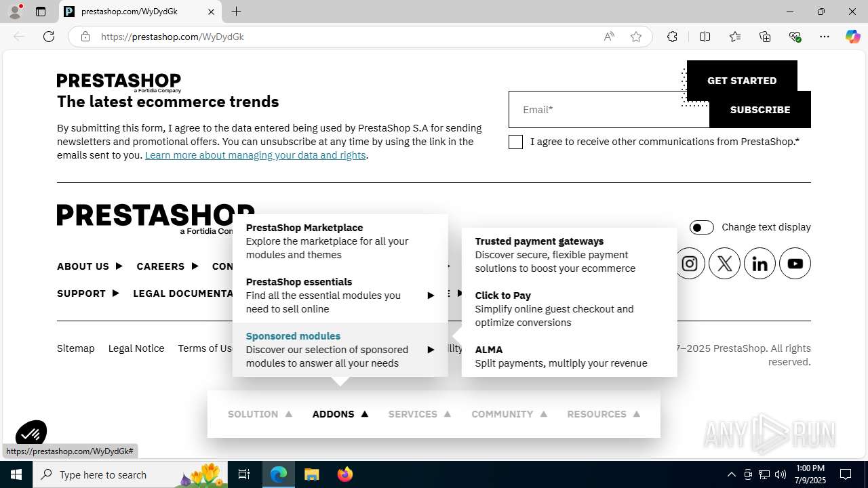Click the Email input field
Screen dimensions: 868x488
609,110
